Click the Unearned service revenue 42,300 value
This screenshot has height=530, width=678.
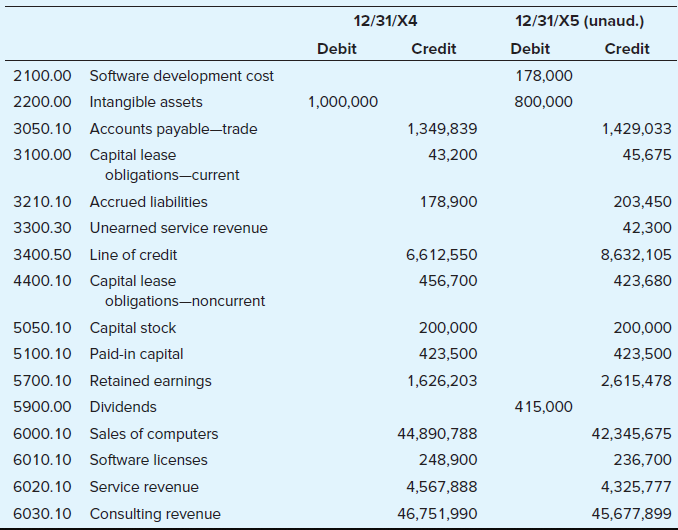[x=647, y=228]
